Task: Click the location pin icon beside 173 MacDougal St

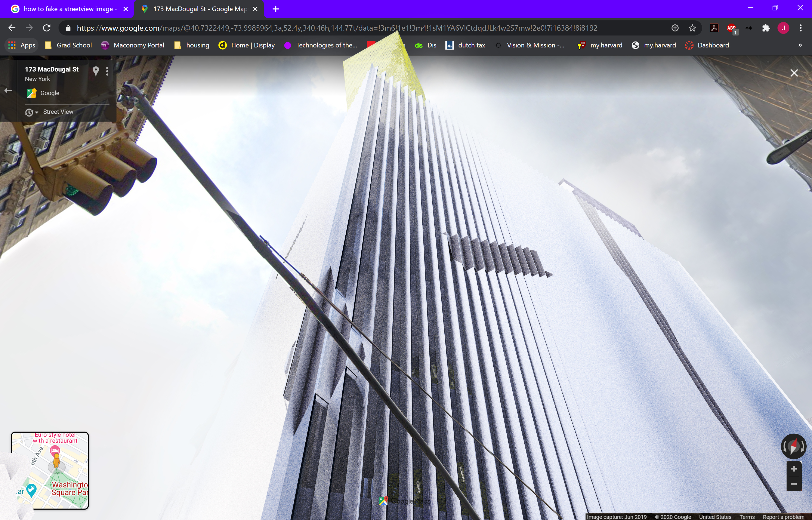Action: (96, 71)
